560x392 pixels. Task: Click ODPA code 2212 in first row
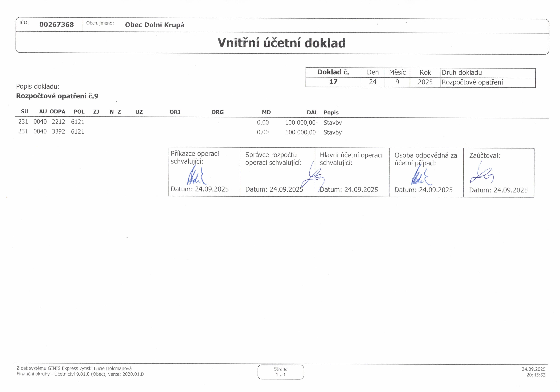58,122
